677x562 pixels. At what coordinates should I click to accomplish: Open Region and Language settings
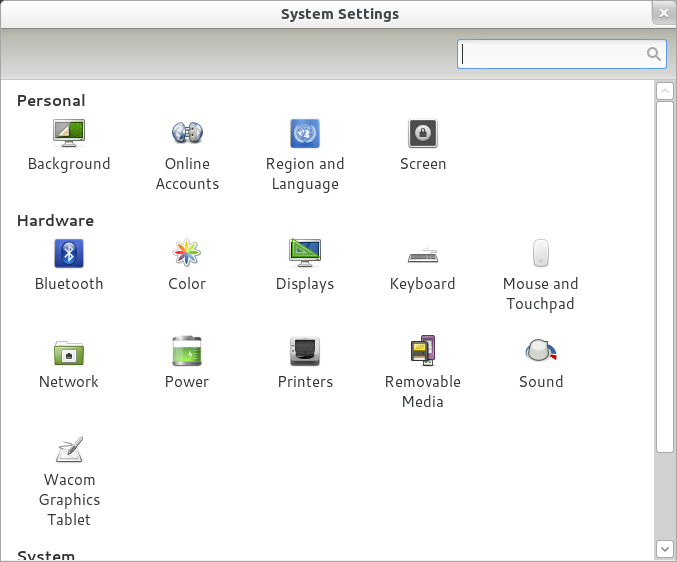305,155
